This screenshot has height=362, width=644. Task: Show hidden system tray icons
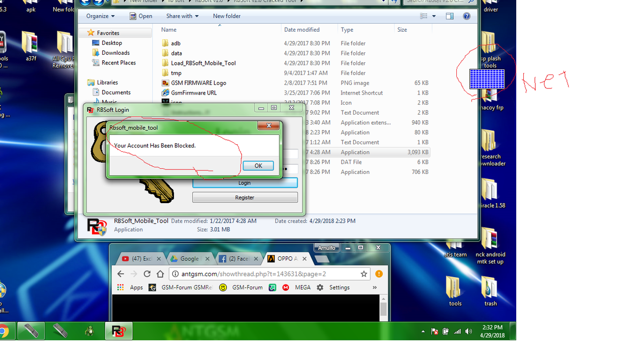tap(423, 331)
